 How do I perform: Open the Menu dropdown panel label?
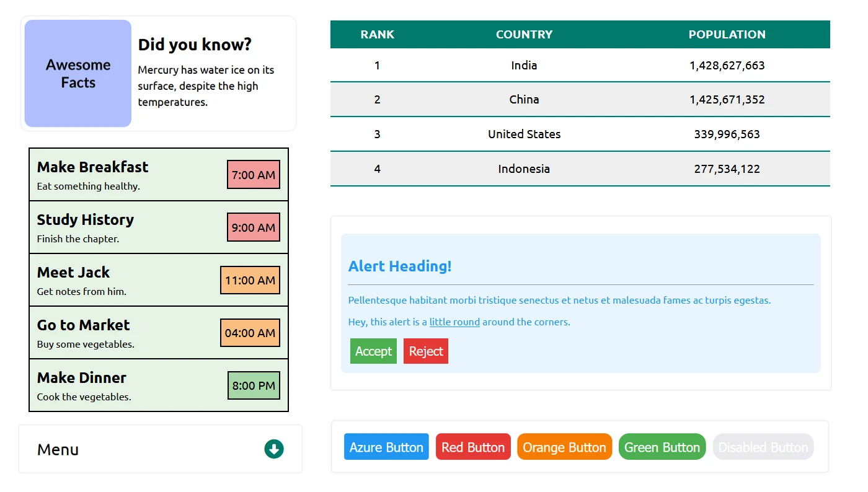(58, 450)
